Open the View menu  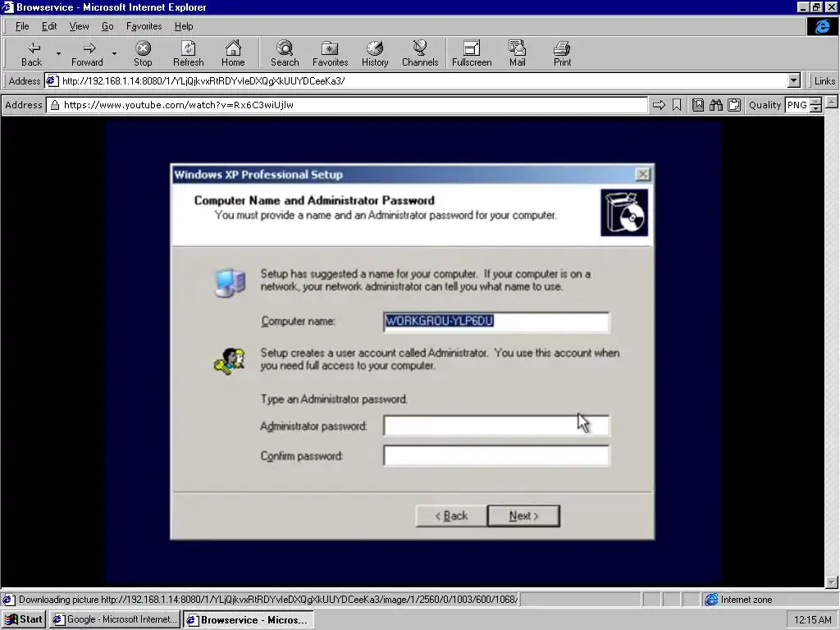click(x=79, y=26)
